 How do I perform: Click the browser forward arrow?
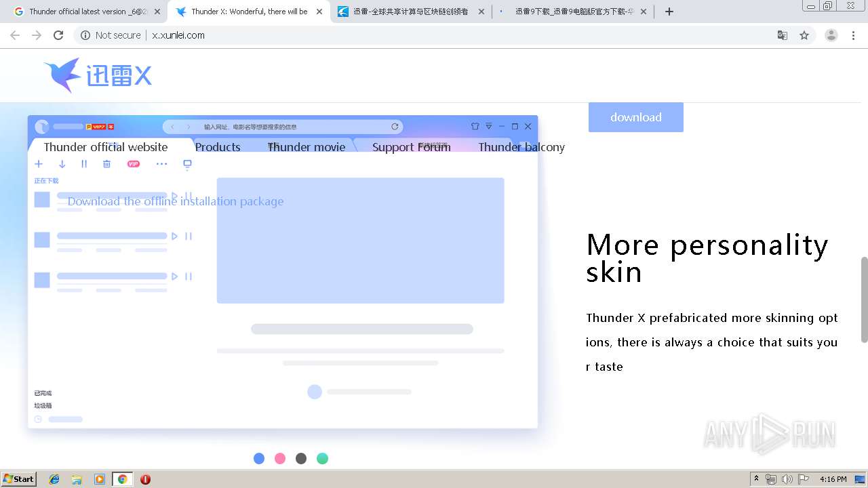coord(37,35)
